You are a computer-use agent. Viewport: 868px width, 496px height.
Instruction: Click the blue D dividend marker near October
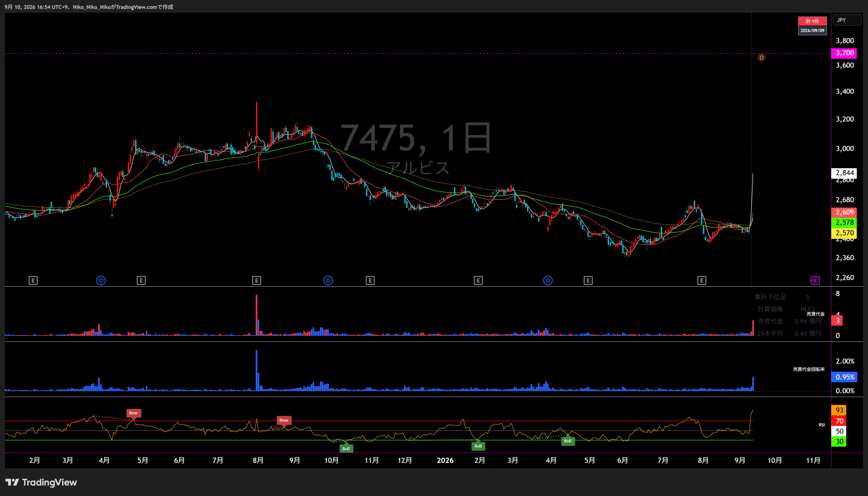pyautogui.click(x=328, y=281)
